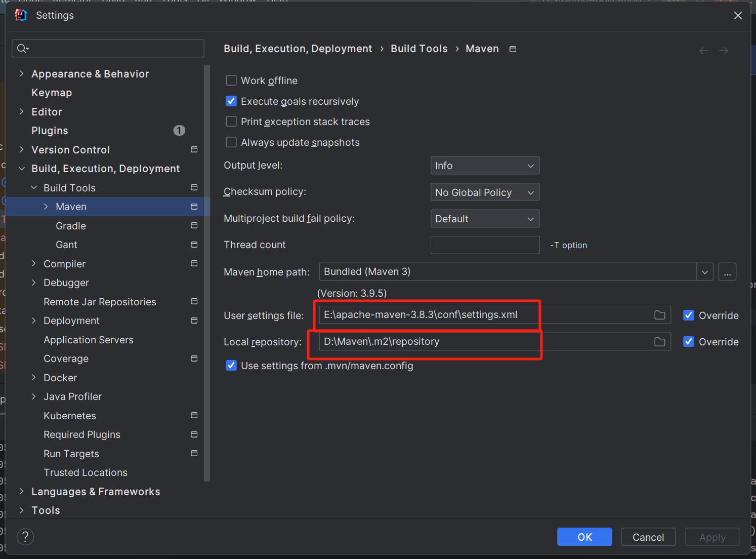Image resolution: width=756 pixels, height=559 pixels.
Task: Click the Plugins update count badge
Action: click(x=179, y=131)
